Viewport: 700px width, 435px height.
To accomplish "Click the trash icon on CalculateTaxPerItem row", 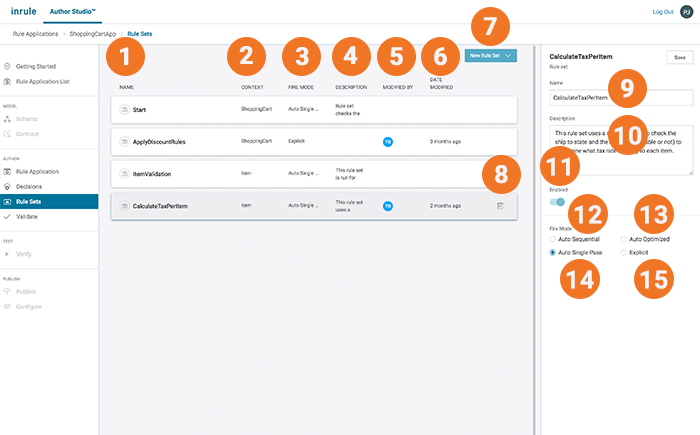I will click(x=500, y=206).
